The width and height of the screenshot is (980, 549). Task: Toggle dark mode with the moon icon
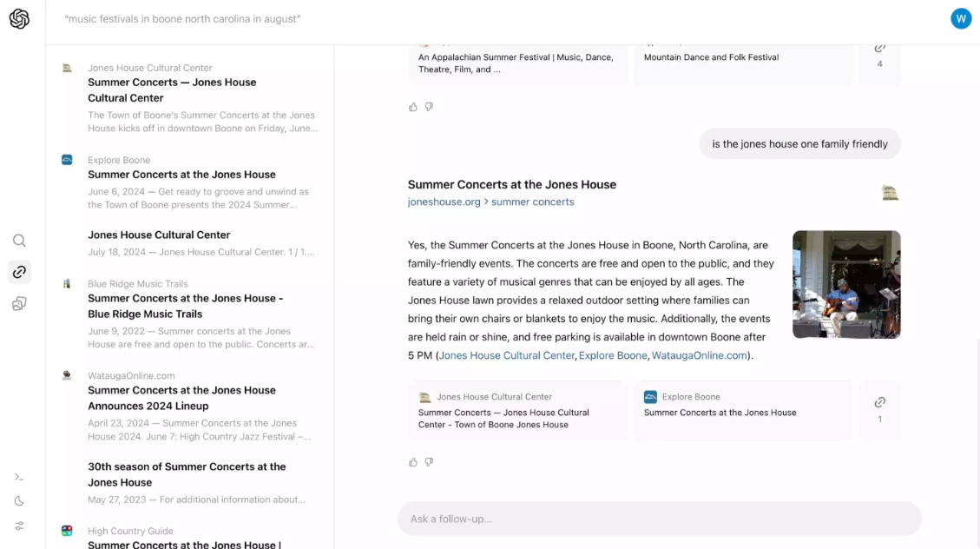click(19, 501)
